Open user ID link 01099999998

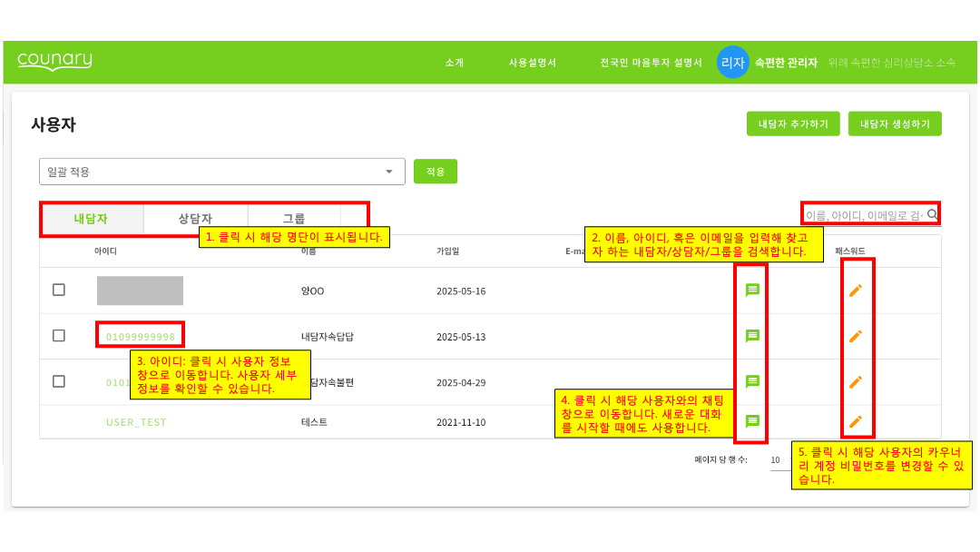click(141, 337)
